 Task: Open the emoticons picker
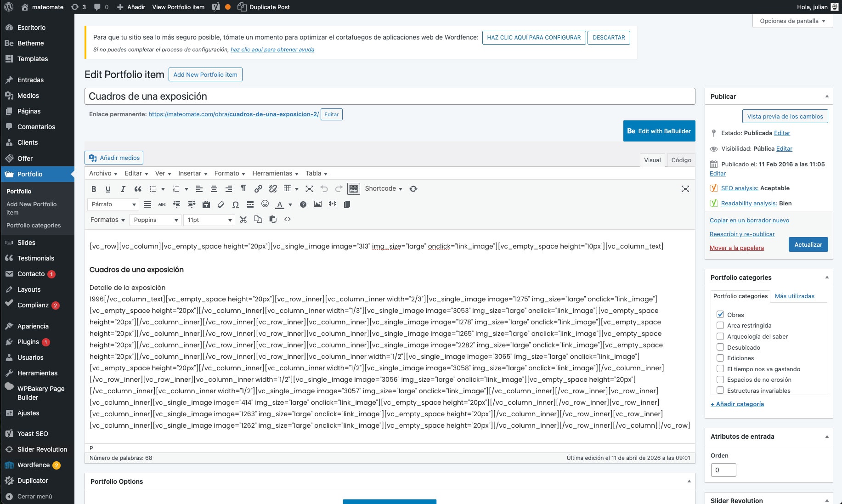tap(265, 204)
